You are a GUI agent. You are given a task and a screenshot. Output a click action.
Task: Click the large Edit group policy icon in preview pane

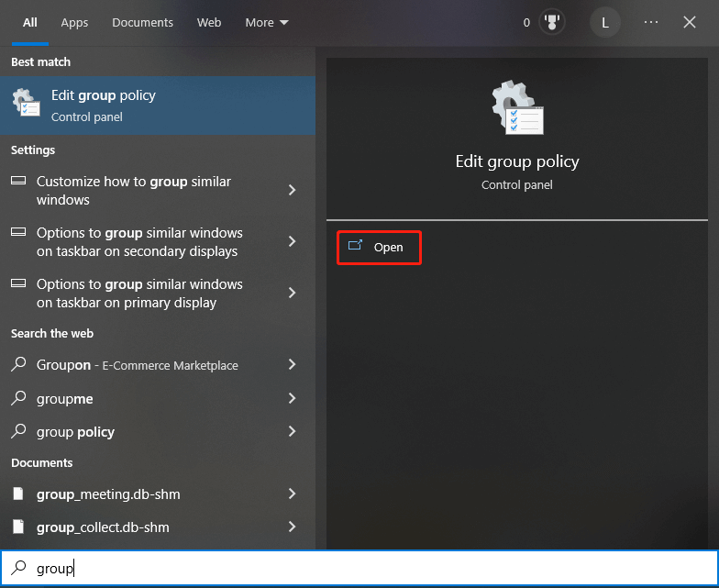coord(517,107)
